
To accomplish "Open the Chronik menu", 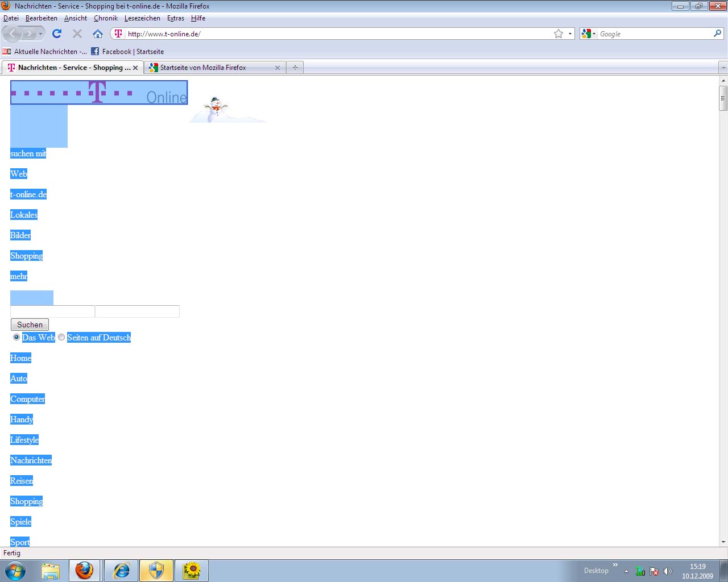I will point(106,18).
